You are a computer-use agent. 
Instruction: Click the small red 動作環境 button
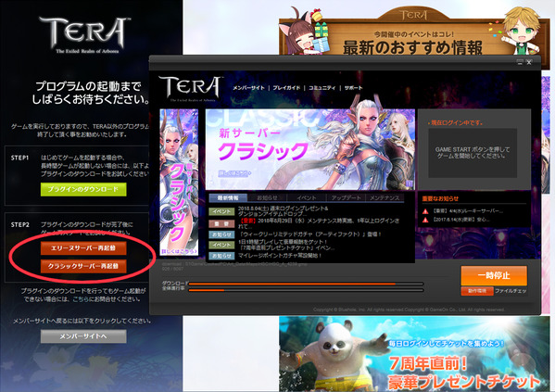pos(477,291)
